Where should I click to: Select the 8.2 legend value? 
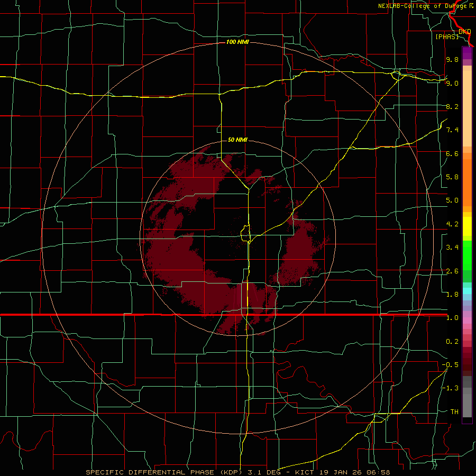coord(452,106)
